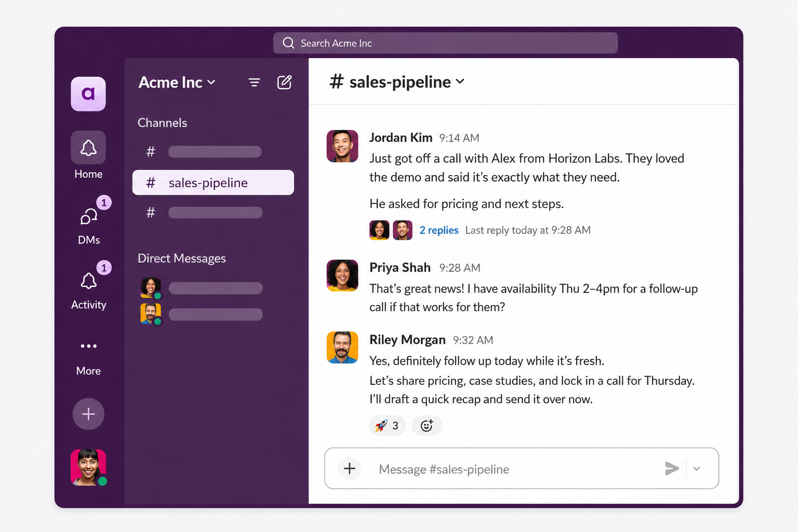Image resolution: width=798 pixels, height=532 pixels.
Task: Click the 9:28 AM timestamp on Priya's message
Action: (x=460, y=268)
